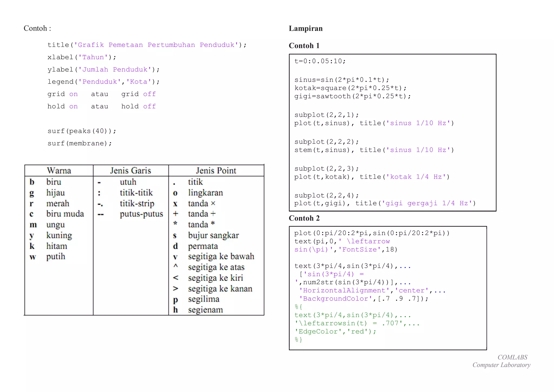Click the 'segitiga ke kanan' table entry
This screenshot has height=392, width=554.
pyautogui.click(x=220, y=289)
